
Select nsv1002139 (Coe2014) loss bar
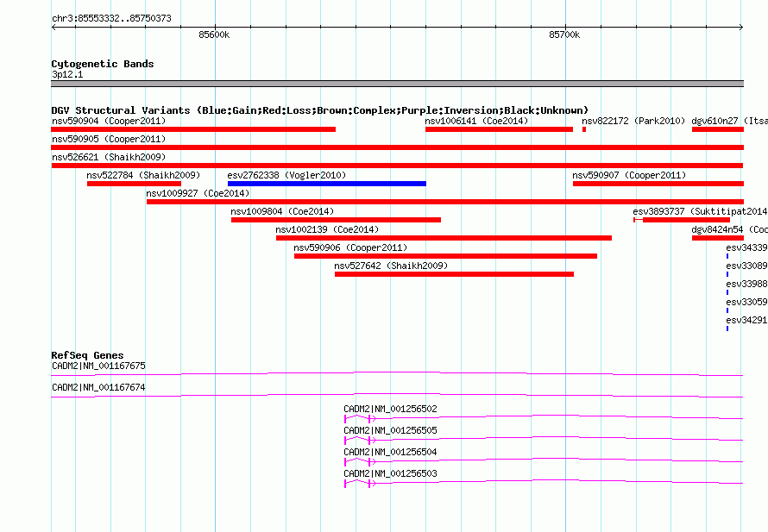444,238
